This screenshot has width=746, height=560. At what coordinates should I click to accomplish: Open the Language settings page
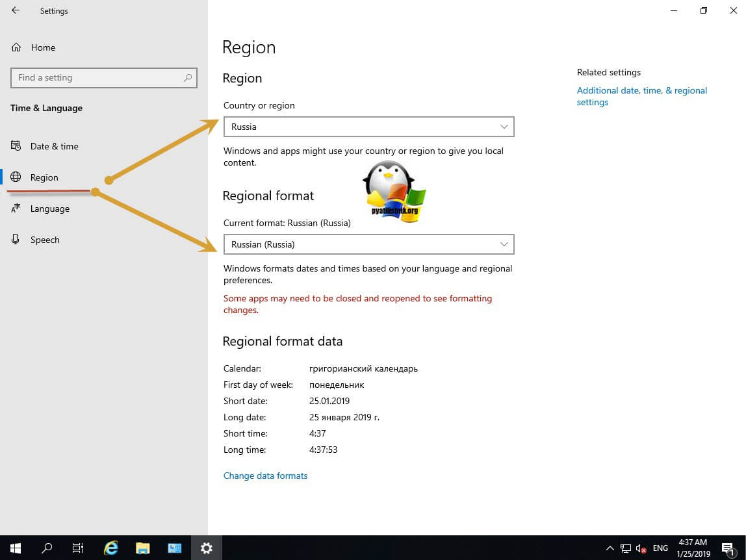point(49,209)
